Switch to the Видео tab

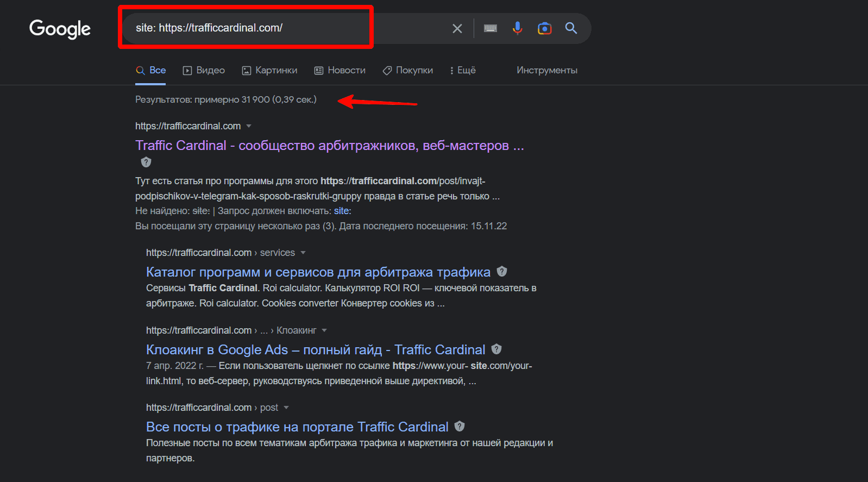coord(204,71)
